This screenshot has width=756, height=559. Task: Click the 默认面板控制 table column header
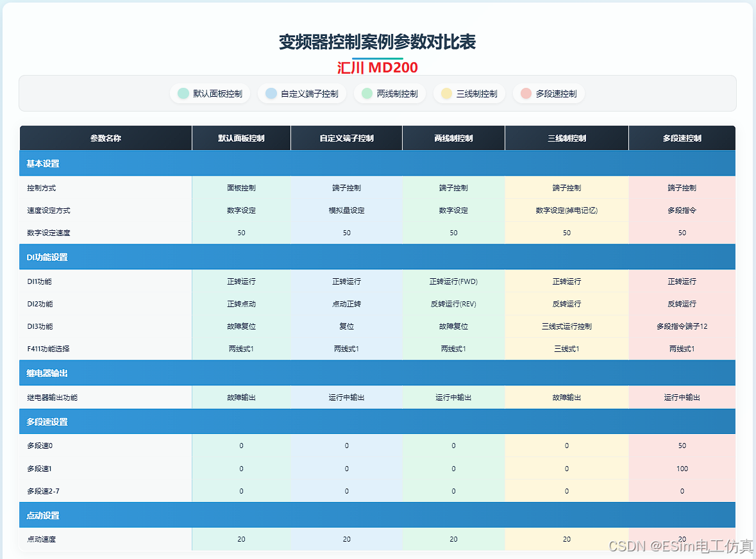[241, 138]
